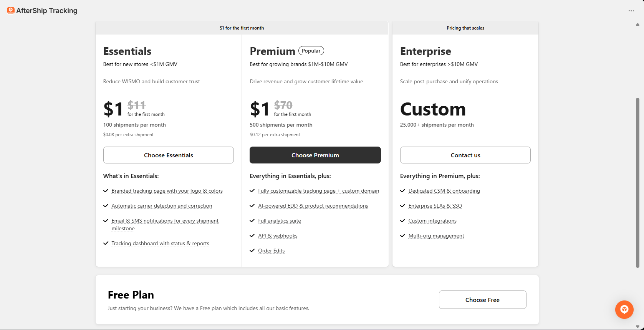Open the three-dot more options menu
The width and height of the screenshot is (644, 330).
click(x=631, y=11)
